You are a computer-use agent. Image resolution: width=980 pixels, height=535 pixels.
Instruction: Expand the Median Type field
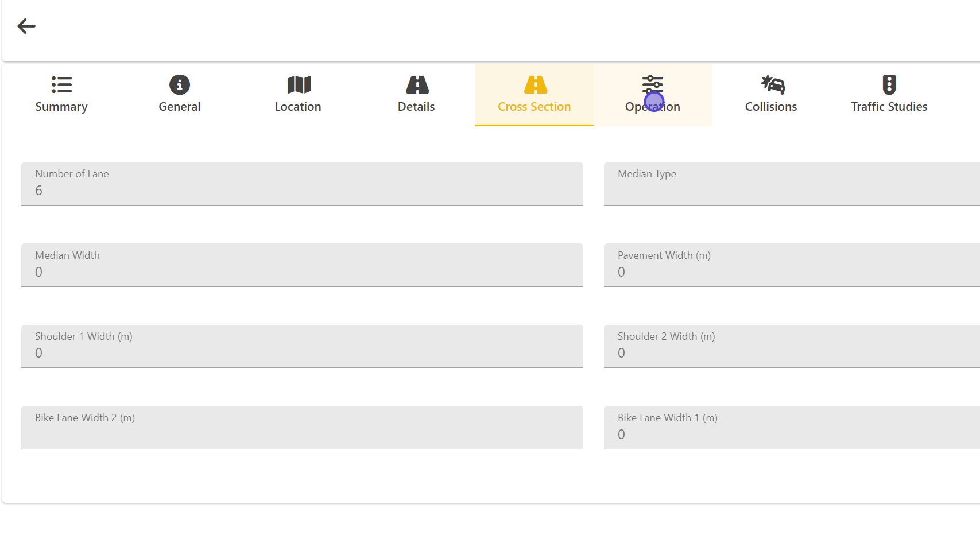tap(791, 184)
